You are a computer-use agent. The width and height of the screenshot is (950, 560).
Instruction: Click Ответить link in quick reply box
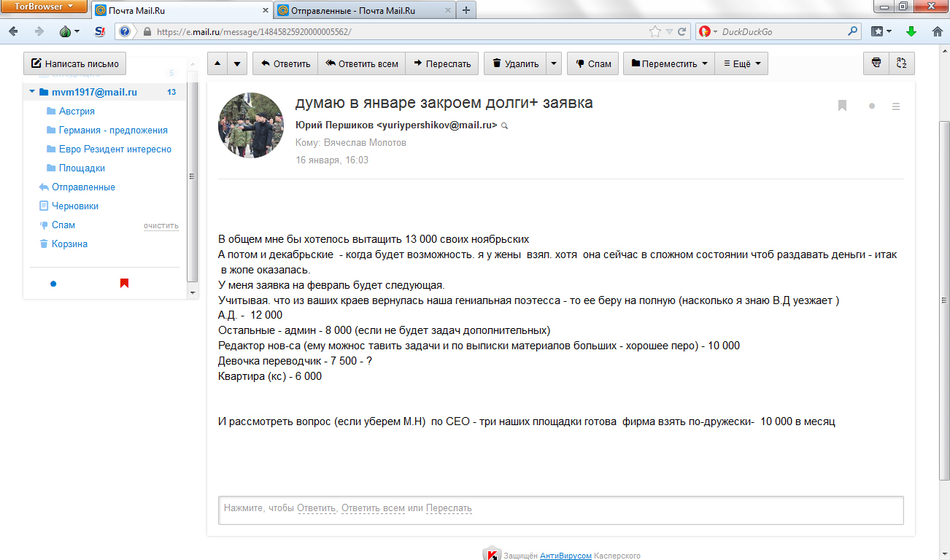(317, 508)
